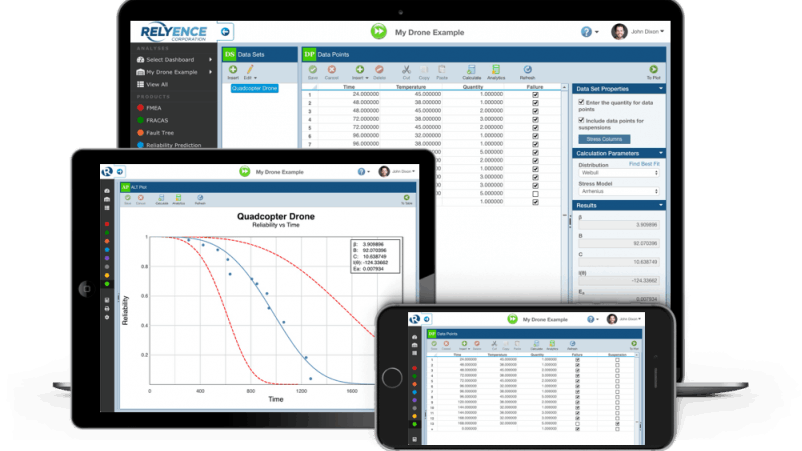802x451 pixels.
Task: Click the To Plot icon in the laptop toolbar
Action: point(653,70)
